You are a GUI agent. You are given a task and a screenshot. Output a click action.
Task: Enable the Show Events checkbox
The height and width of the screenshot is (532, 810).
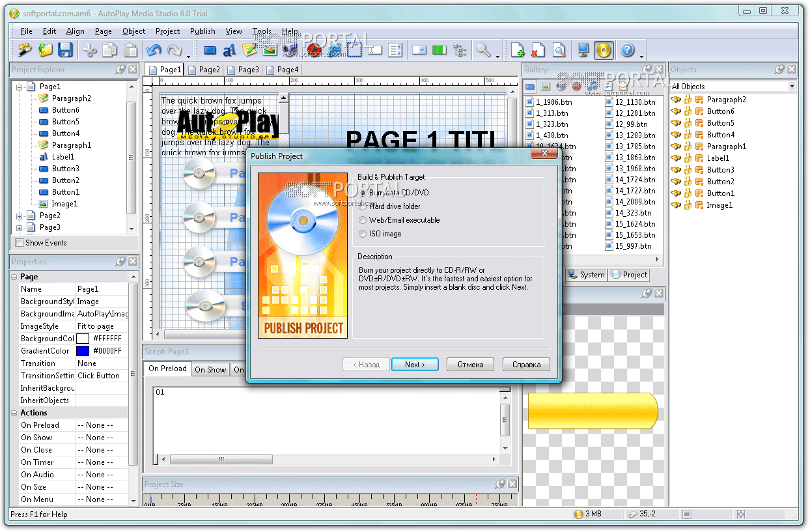tap(20, 243)
